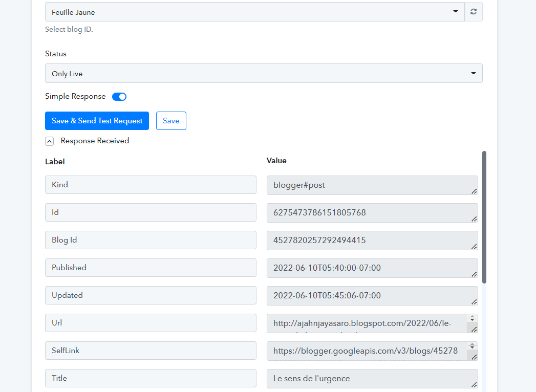Click Save & Send Test Request button
The image size is (536, 392).
coord(97,121)
